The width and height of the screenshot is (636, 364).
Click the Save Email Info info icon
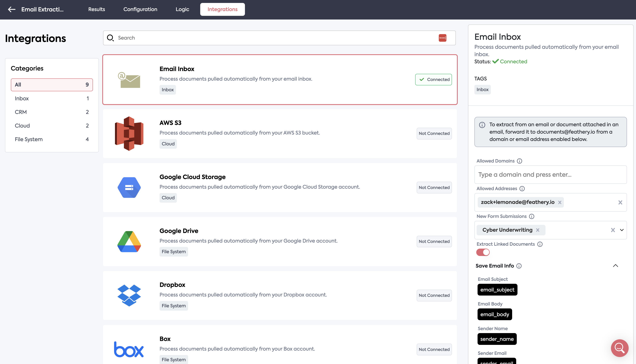click(x=519, y=266)
